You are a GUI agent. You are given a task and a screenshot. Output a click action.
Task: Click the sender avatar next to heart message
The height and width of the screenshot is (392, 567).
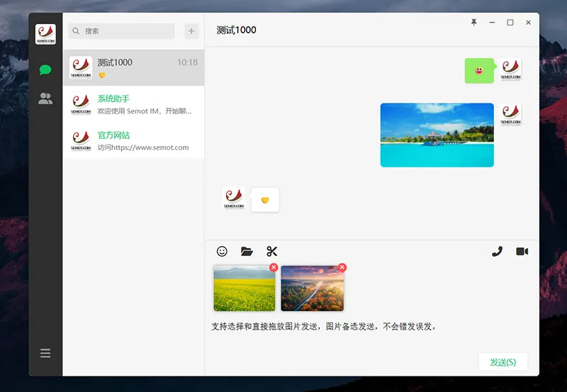click(234, 198)
